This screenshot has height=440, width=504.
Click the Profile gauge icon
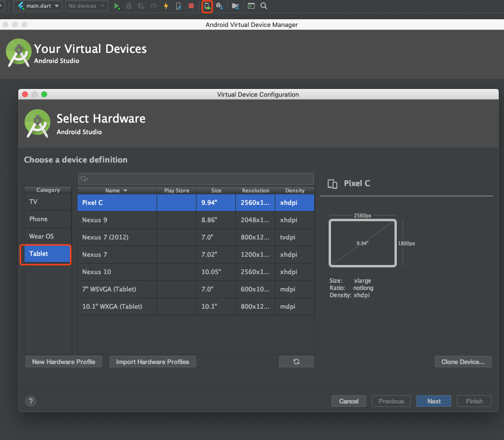click(x=154, y=6)
